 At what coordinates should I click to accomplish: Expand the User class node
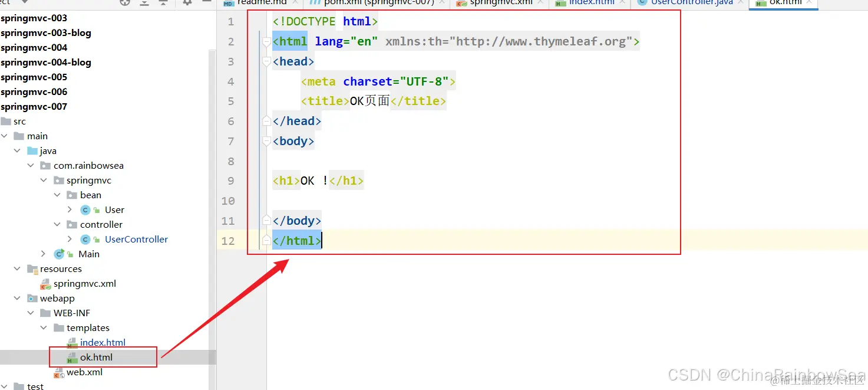point(70,210)
